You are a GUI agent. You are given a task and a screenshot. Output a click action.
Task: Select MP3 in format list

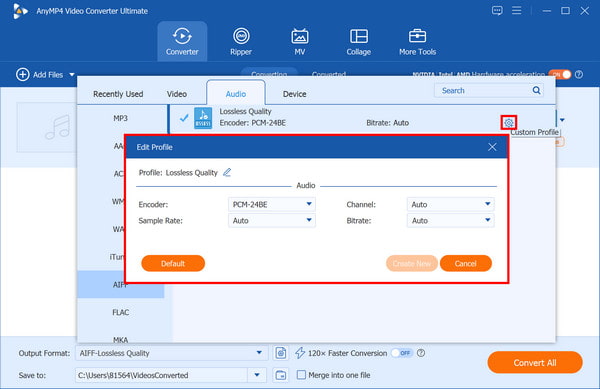(x=121, y=118)
